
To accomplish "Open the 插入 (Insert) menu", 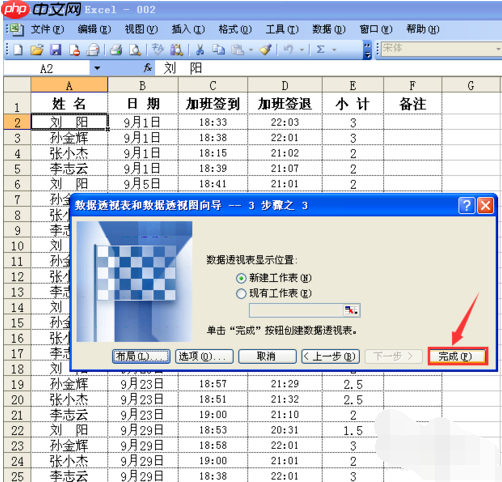I will [x=188, y=29].
